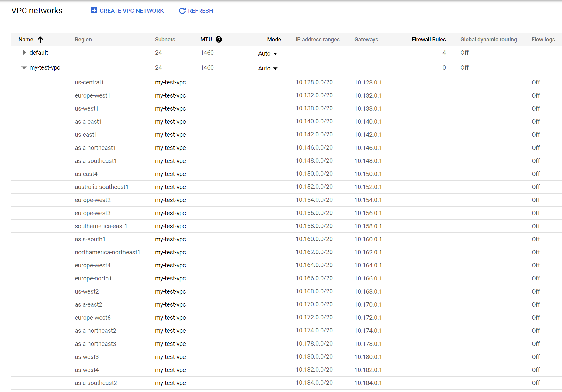Click the firewall rules count for default network

tap(444, 52)
